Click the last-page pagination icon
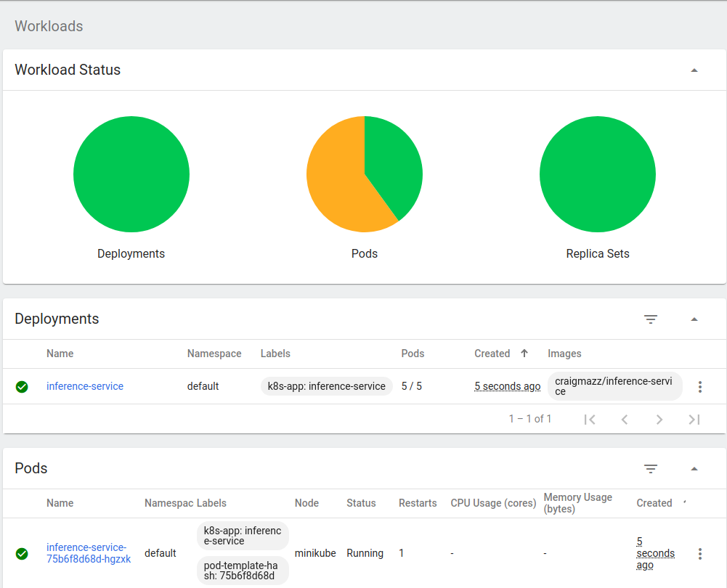The width and height of the screenshot is (727, 588). click(x=694, y=419)
